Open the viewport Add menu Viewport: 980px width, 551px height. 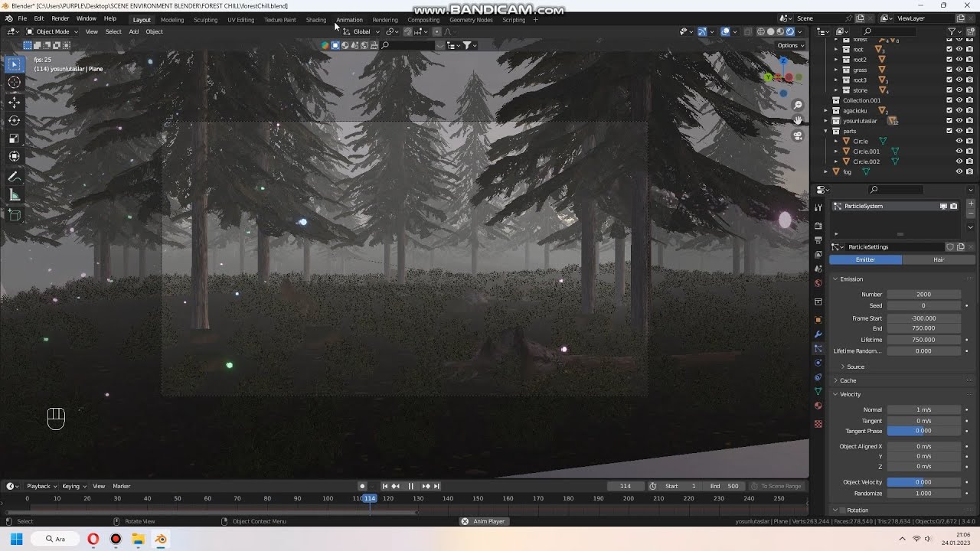[x=133, y=31]
